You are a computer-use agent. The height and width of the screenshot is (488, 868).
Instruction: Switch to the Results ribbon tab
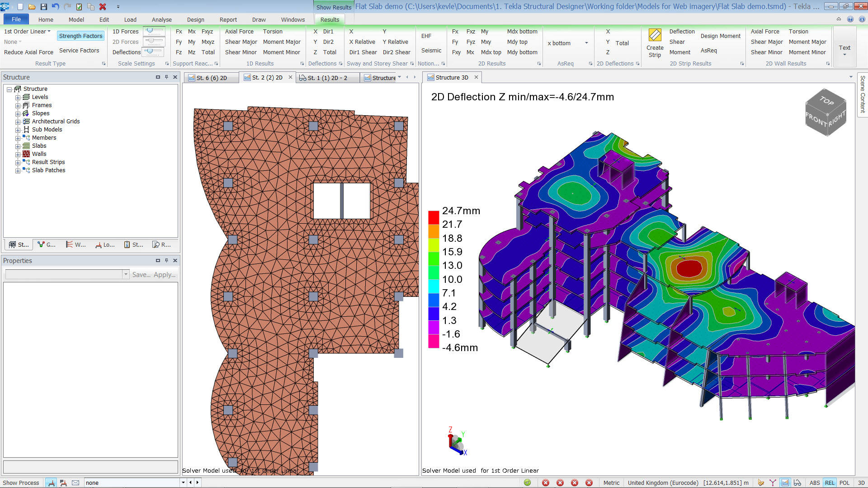(x=329, y=19)
